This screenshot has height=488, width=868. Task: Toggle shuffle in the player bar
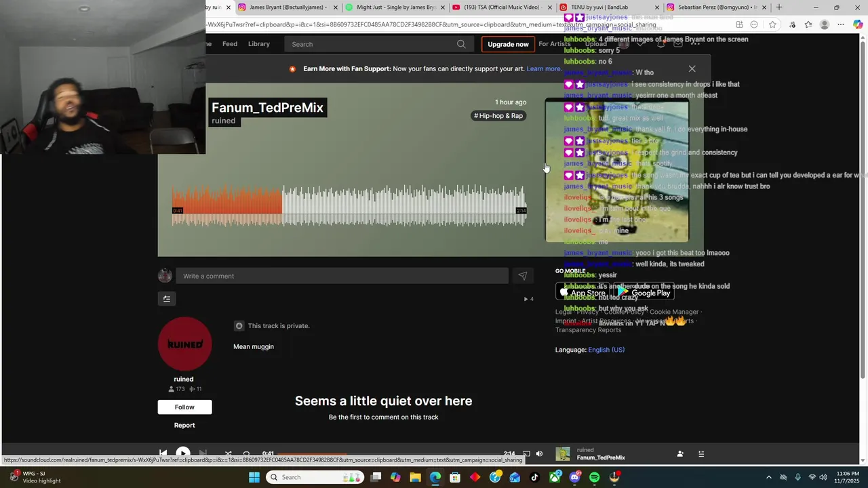(228, 453)
